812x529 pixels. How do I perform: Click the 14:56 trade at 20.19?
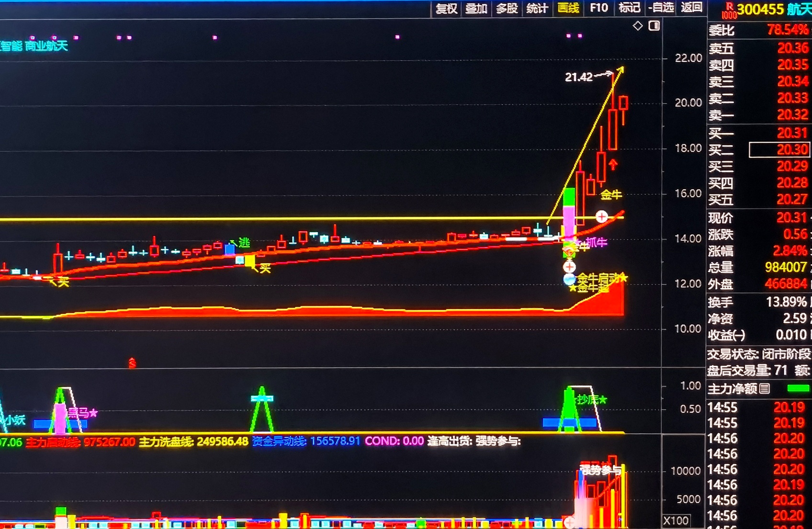pyautogui.click(x=759, y=485)
